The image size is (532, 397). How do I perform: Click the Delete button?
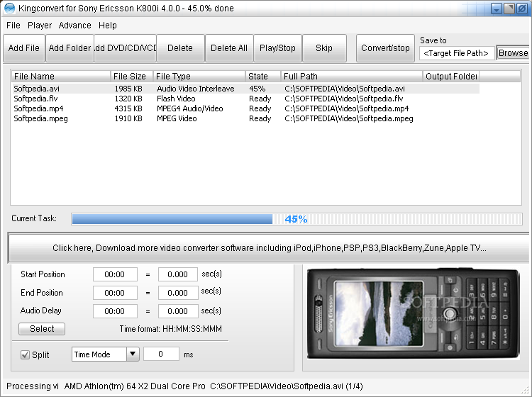tap(180, 48)
